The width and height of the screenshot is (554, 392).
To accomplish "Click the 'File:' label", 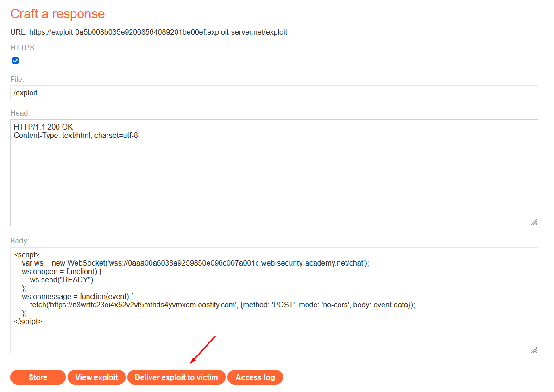I will (x=17, y=80).
